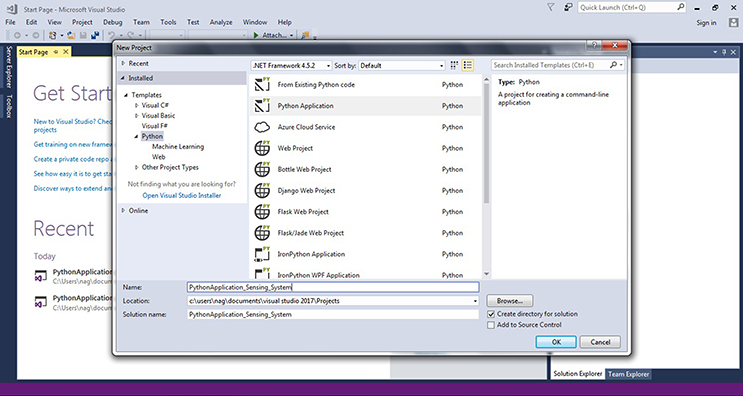Expand Other Project Types node
The width and height of the screenshot is (743, 396).
tap(137, 167)
